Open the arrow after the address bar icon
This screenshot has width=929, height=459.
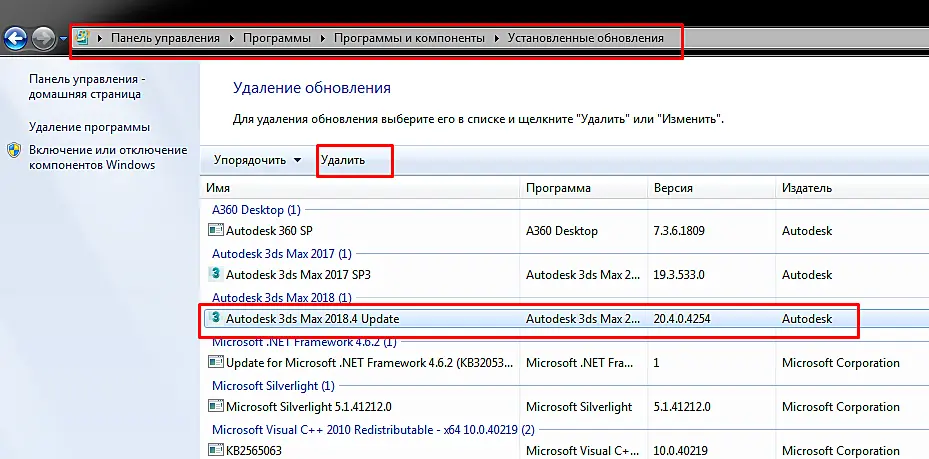click(x=100, y=38)
